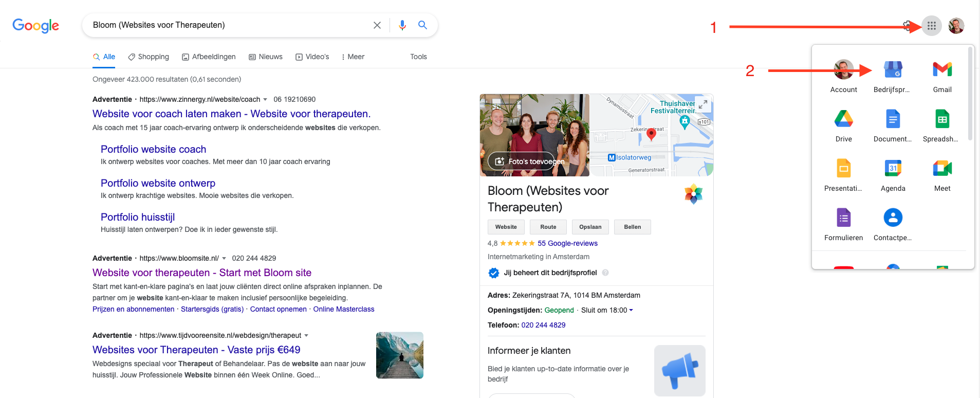
Task: Expand the tijdvooreensite.nl ad URL dropdown arrow
Action: 306,335
